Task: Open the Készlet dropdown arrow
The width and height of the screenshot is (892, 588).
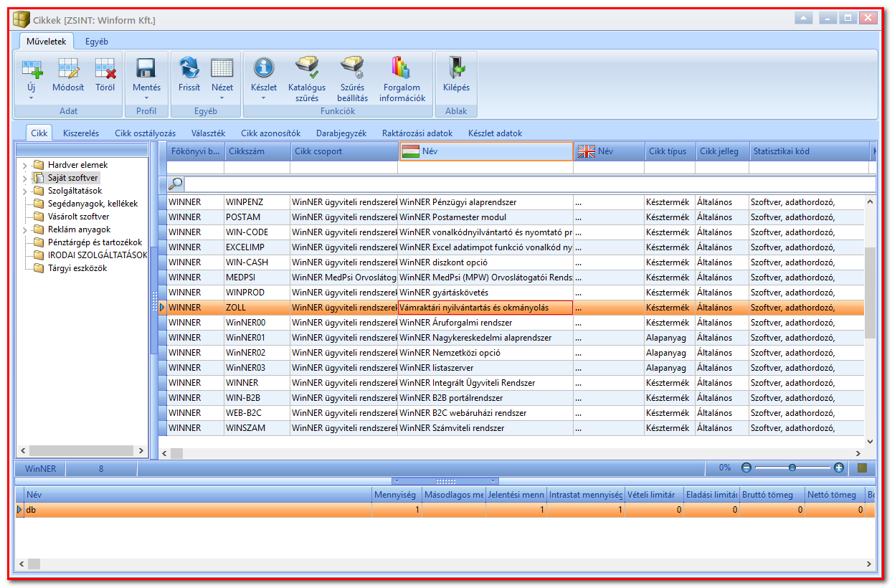Action: click(264, 98)
